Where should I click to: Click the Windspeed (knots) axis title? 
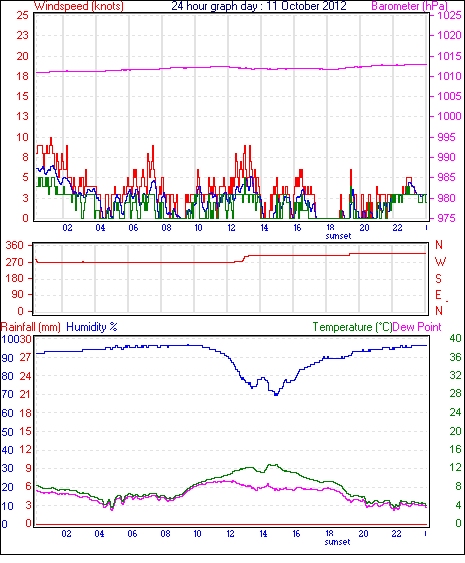tap(78, 6)
